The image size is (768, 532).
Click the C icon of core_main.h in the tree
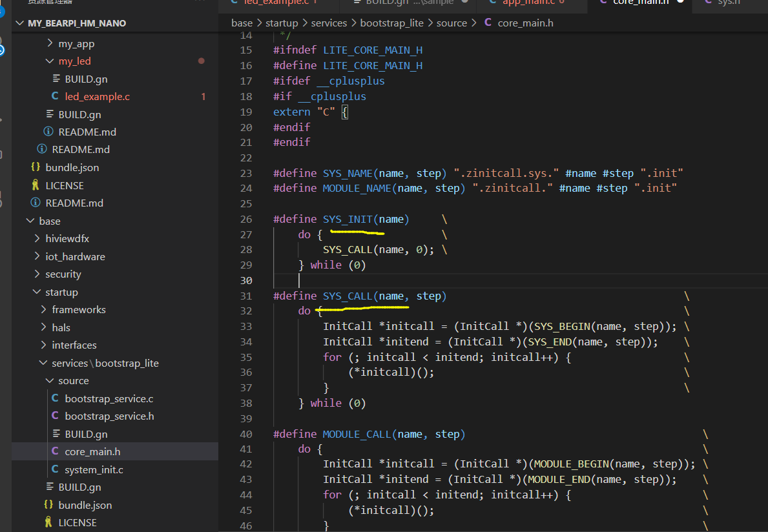(x=55, y=451)
